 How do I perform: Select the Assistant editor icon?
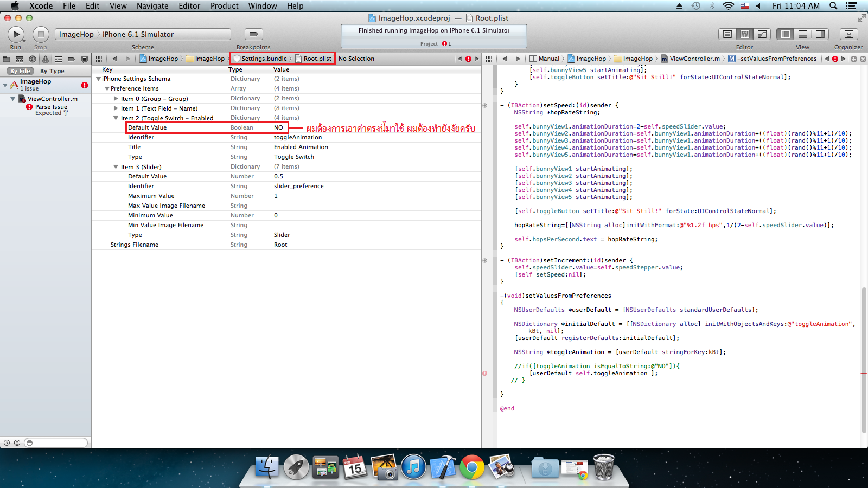tap(745, 34)
